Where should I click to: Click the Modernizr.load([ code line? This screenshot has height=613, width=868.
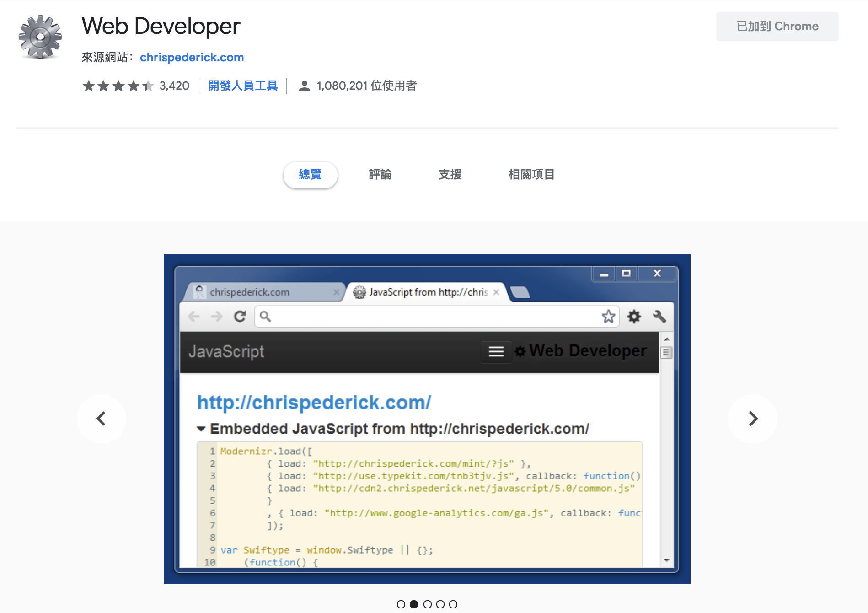(266, 452)
